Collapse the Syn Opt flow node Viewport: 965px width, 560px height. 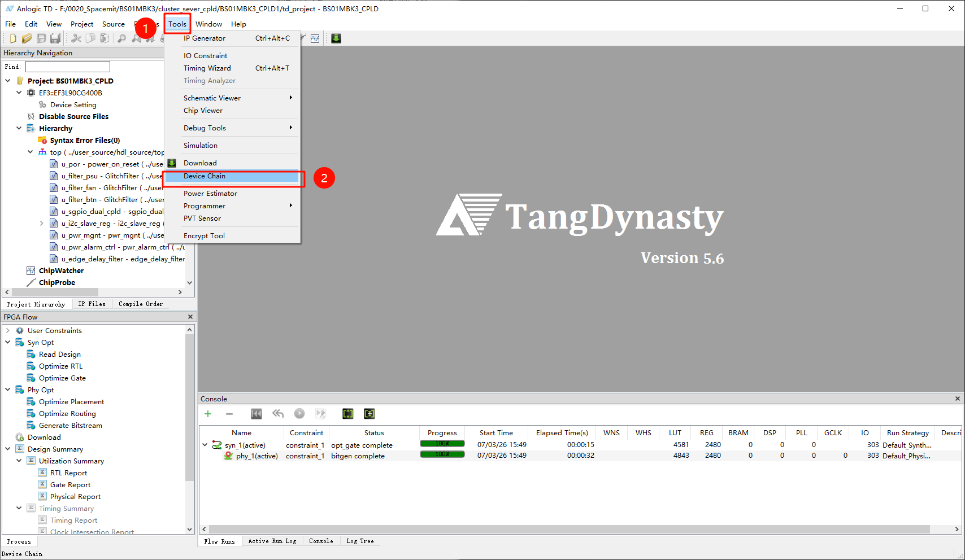(x=8, y=342)
